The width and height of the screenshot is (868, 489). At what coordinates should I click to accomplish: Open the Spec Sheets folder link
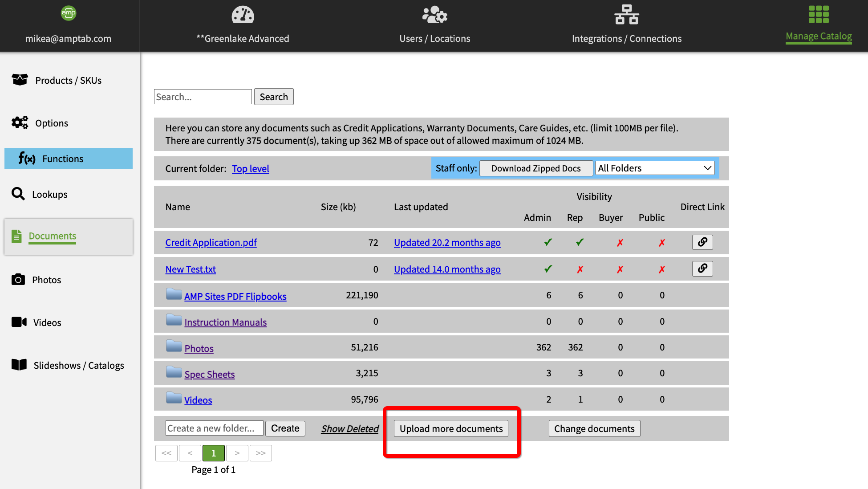click(209, 374)
